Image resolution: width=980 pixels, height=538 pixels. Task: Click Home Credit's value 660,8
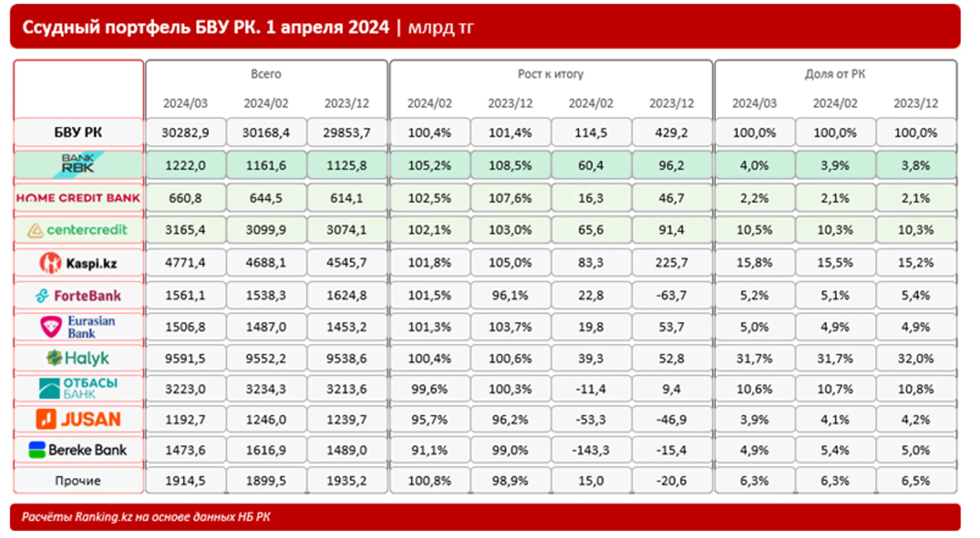(186, 198)
